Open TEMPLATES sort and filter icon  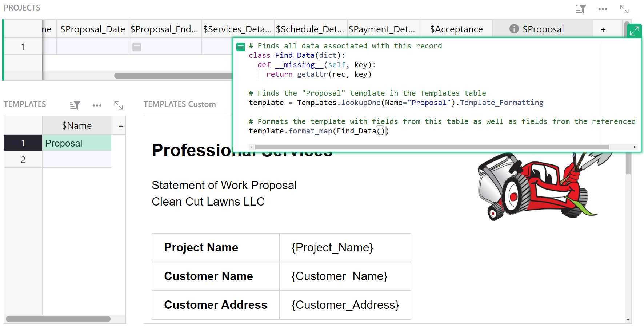75,105
